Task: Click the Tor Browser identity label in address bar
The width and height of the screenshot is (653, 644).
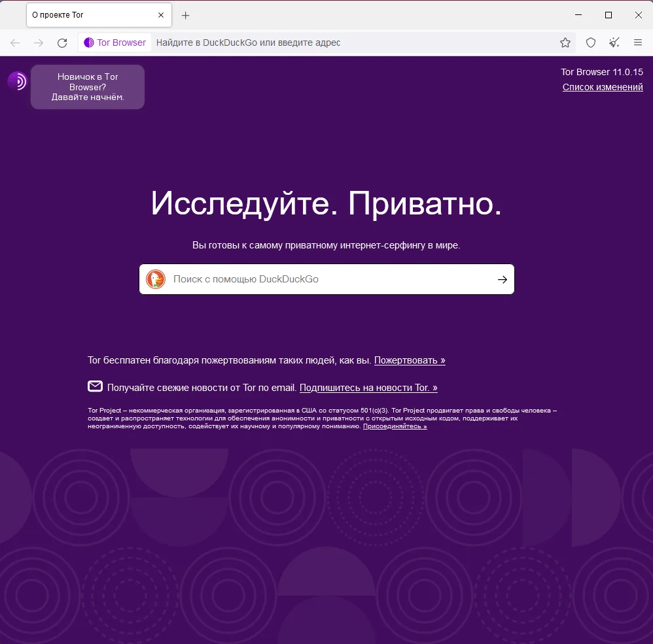Action: pos(115,42)
